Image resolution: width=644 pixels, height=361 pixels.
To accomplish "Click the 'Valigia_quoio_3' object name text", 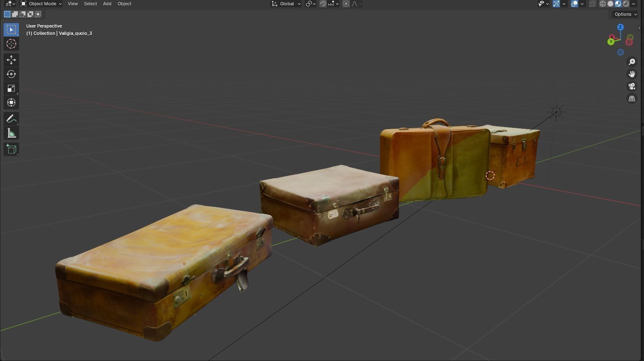I will [x=76, y=33].
